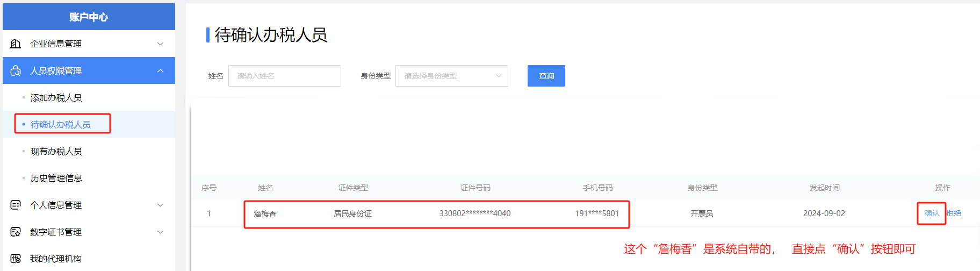Open 数字证书管理 menu
Image resolution: width=980 pixels, height=271 pixels.
click(x=89, y=232)
